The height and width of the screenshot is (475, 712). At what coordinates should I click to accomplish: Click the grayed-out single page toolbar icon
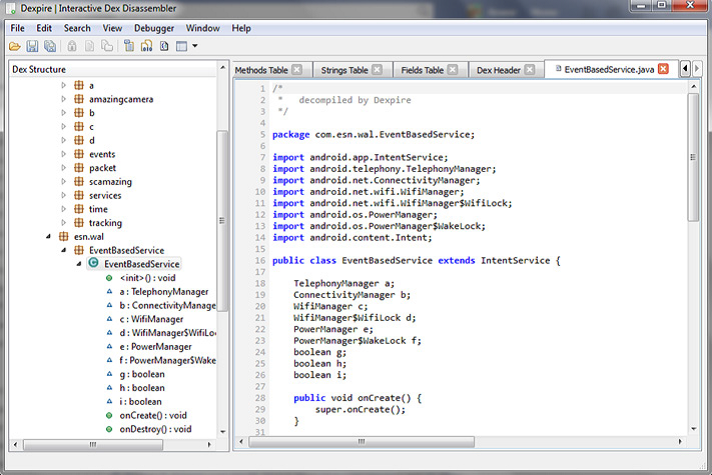pyautogui.click(x=89, y=46)
